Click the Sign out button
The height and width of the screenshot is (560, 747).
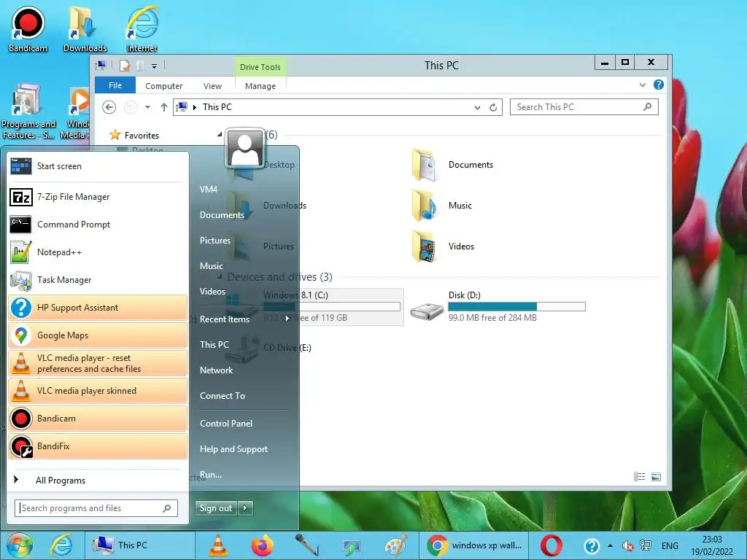tap(217, 508)
